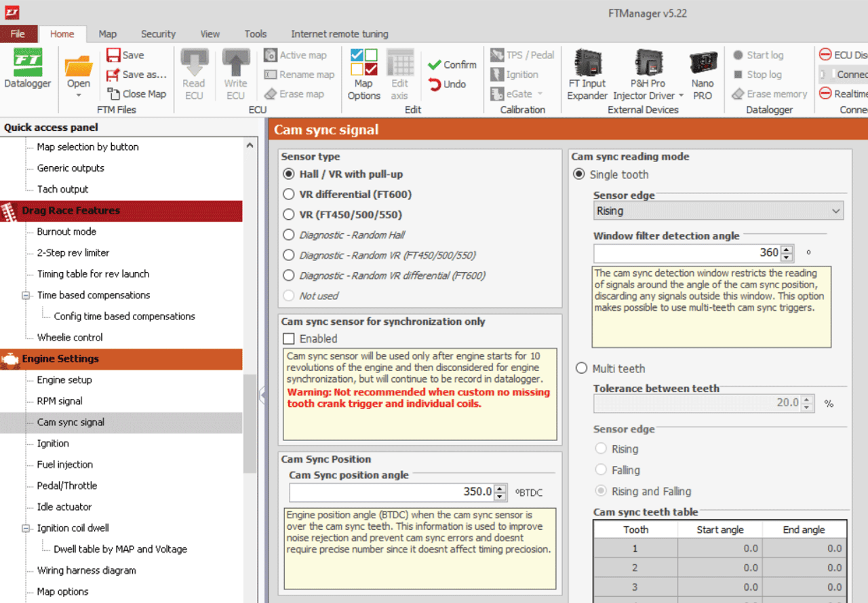Switch to the Security ribbon tab
This screenshot has width=868, height=603.
pos(158,34)
